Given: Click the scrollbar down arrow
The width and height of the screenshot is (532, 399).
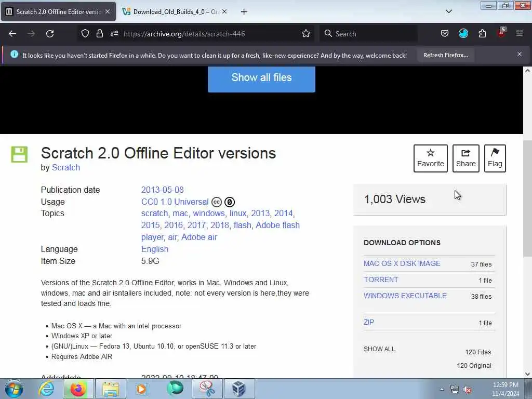Looking at the screenshot, I should (527, 374).
